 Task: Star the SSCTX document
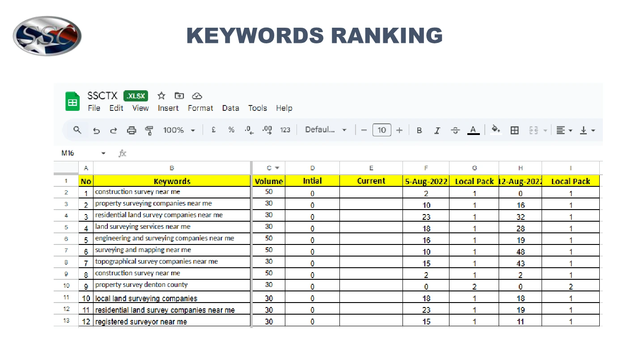point(161,96)
